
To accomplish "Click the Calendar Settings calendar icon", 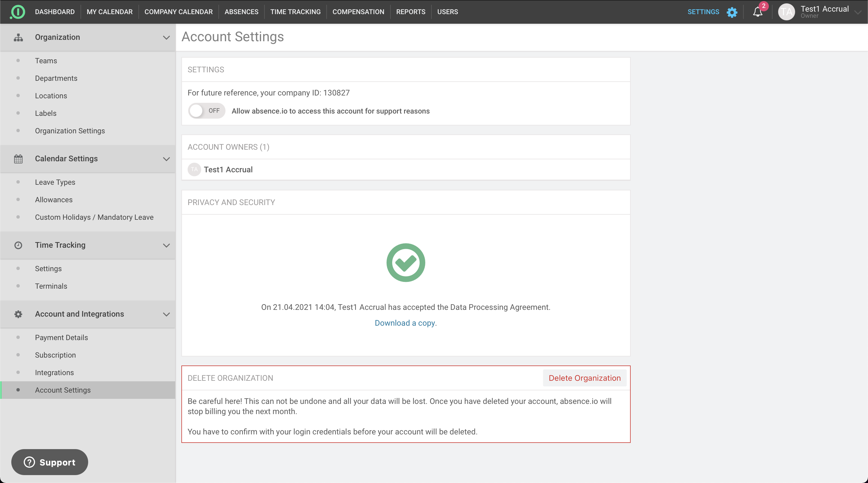I will pyautogui.click(x=18, y=159).
